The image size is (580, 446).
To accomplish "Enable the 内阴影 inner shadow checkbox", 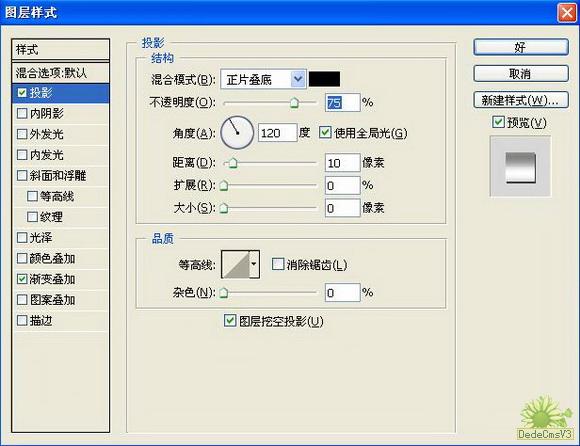I will click(22, 113).
